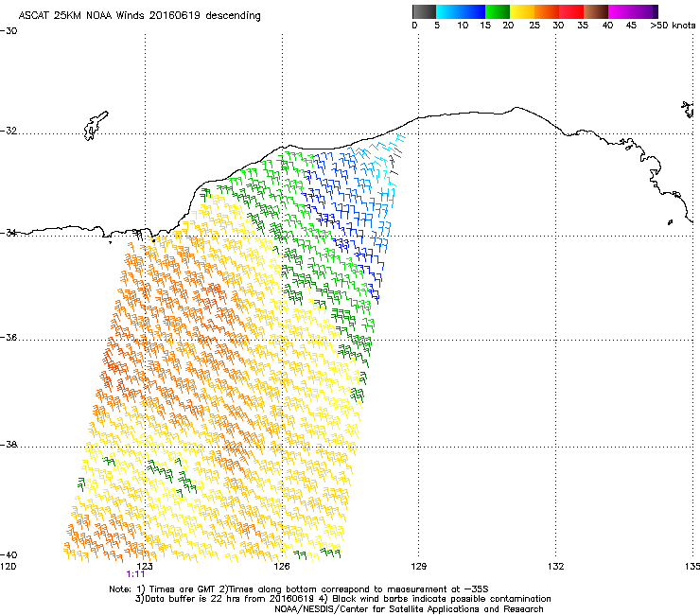Click the "126" longitude axis label

tap(282, 567)
